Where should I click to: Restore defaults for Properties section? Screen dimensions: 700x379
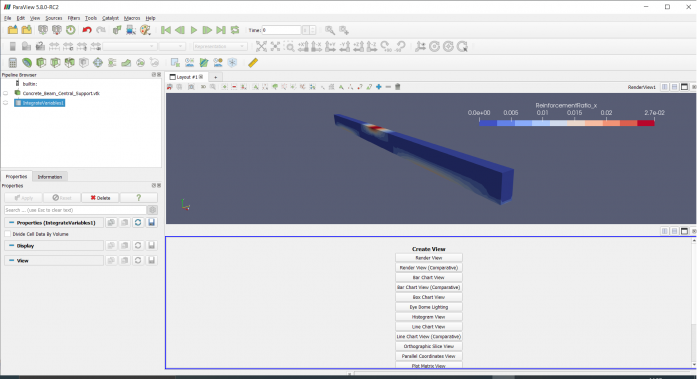pos(138,222)
